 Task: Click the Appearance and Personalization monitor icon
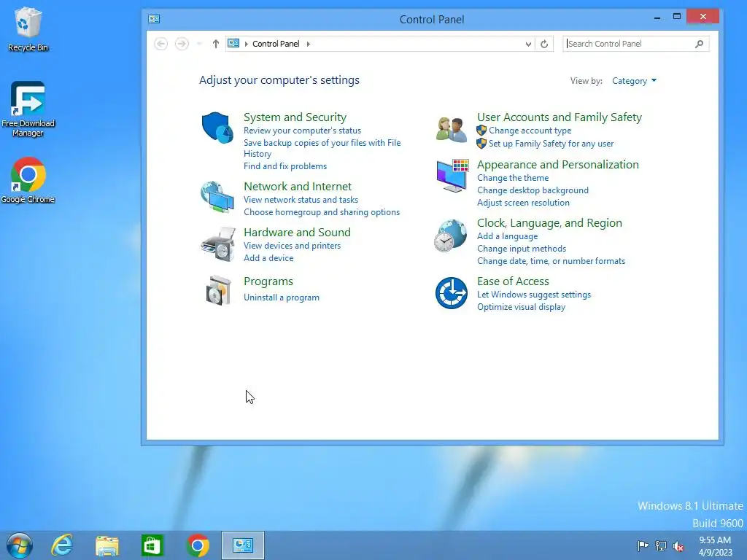click(x=452, y=176)
